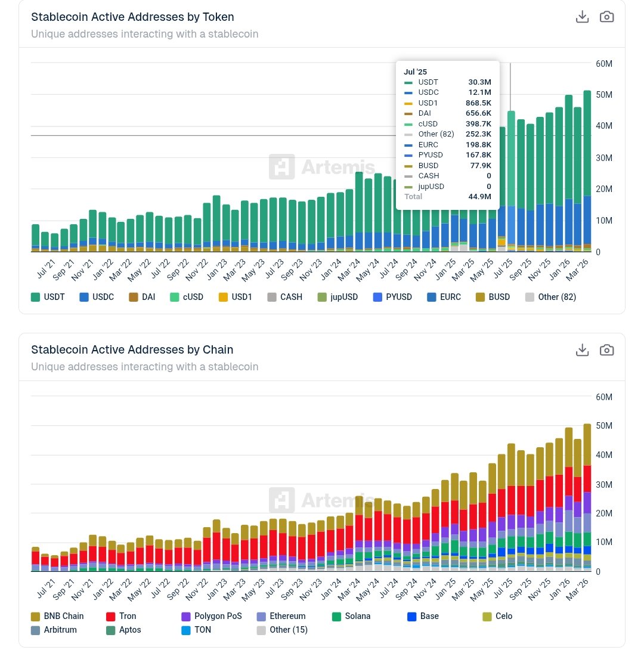Toggle the Tron series in chain legend
Image resolution: width=644 pixels, height=650 pixels.
point(121,616)
